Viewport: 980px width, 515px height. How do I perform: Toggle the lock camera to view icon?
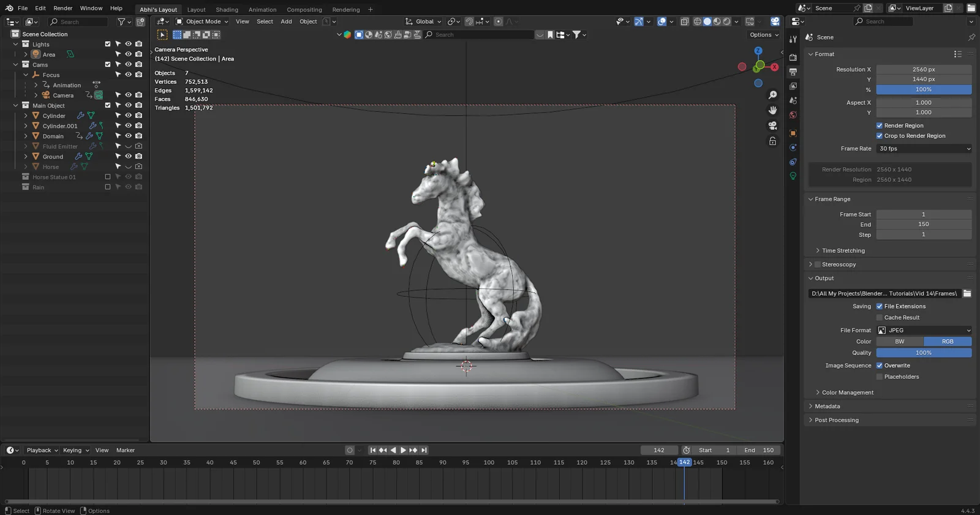coord(773,141)
